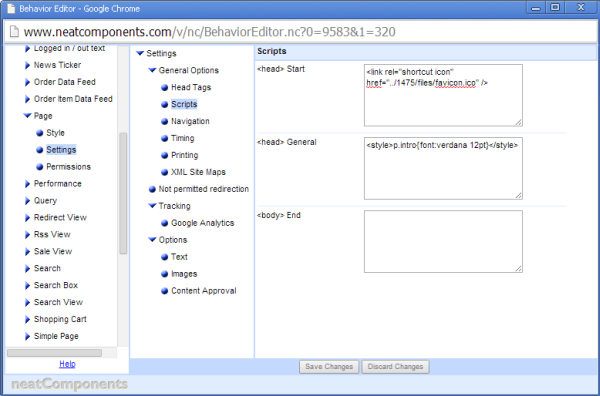Click the page icon in address bar

(x=14, y=31)
